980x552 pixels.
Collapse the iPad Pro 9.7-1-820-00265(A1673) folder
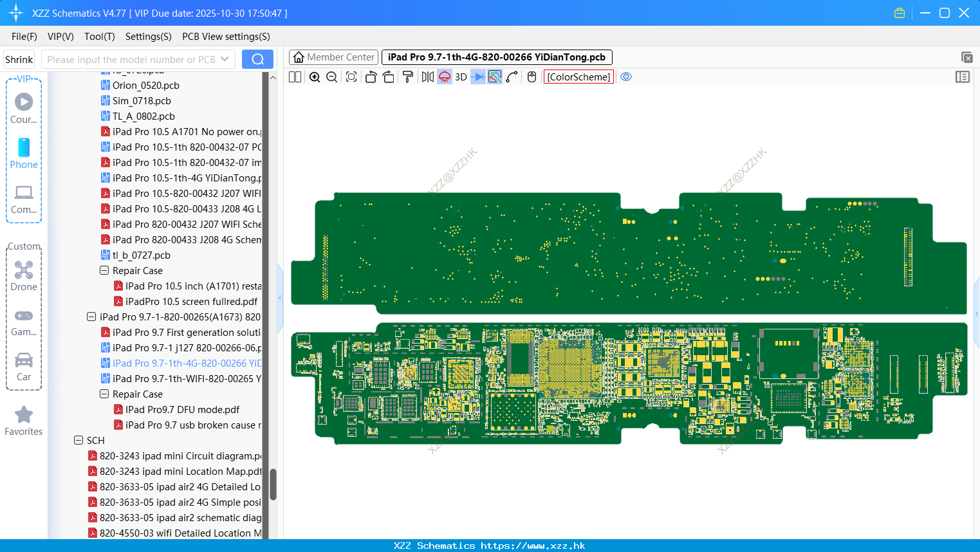pos(91,317)
